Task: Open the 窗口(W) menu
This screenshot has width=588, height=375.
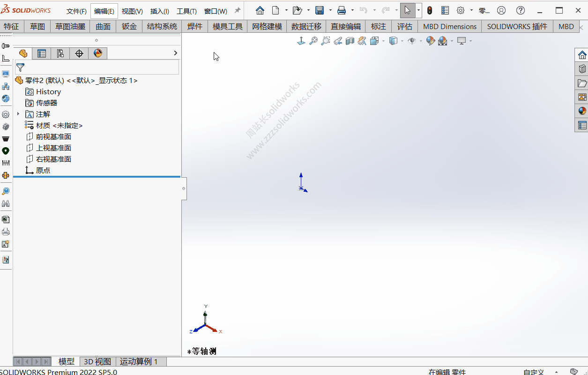Action: click(216, 11)
